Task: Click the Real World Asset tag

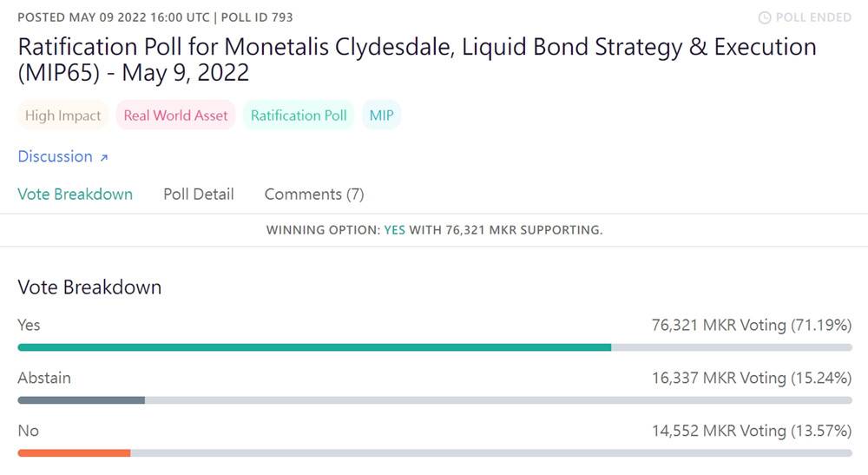Action: pos(175,115)
